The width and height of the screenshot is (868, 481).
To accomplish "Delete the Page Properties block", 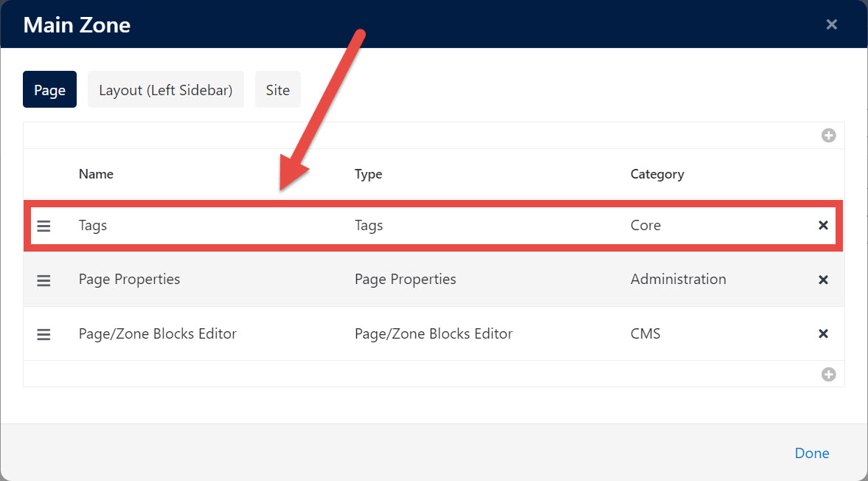I will pyautogui.click(x=823, y=280).
